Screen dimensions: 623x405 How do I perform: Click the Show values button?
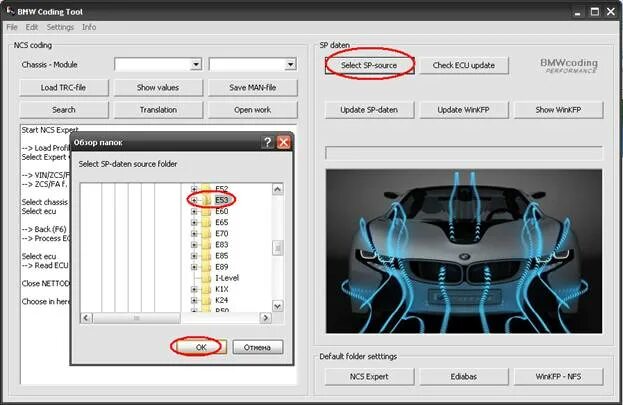158,87
